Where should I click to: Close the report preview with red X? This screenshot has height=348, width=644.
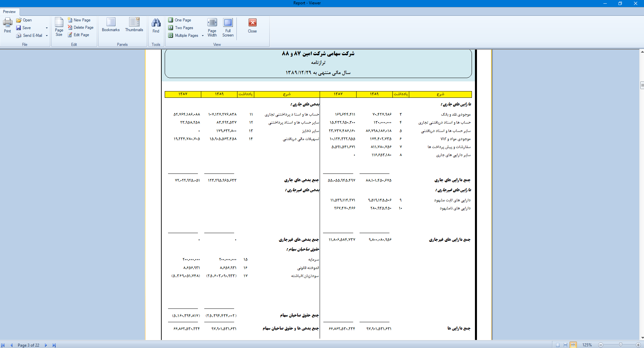[252, 25]
